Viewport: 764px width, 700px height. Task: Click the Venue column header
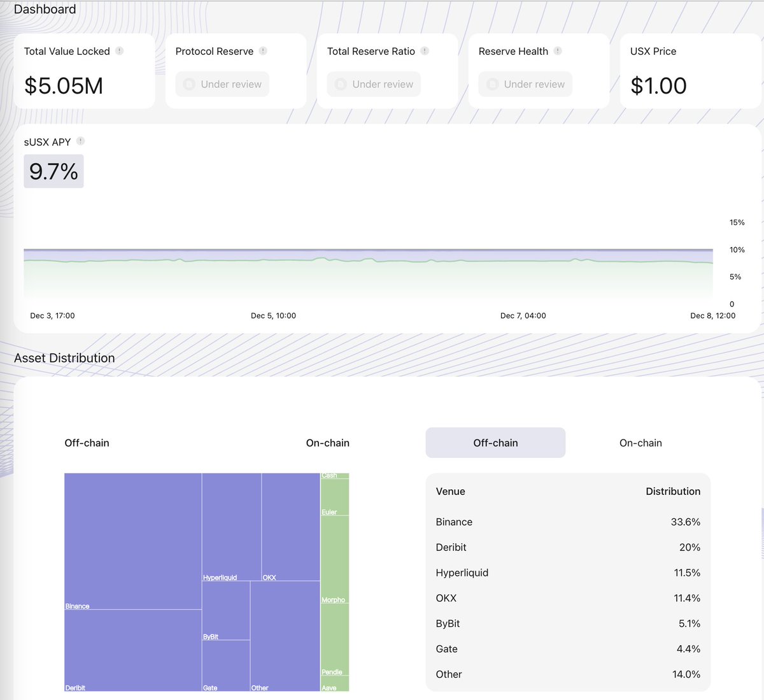click(451, 491)
